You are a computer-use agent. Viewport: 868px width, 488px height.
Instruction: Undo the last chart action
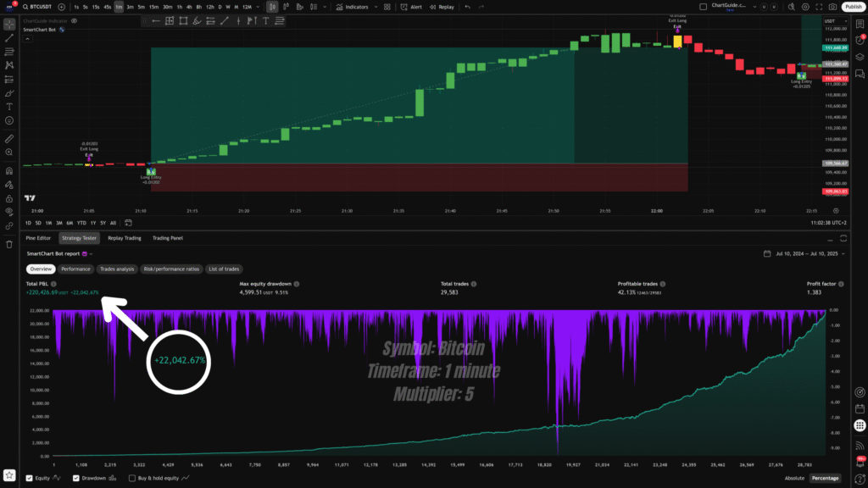click(467, 7)
